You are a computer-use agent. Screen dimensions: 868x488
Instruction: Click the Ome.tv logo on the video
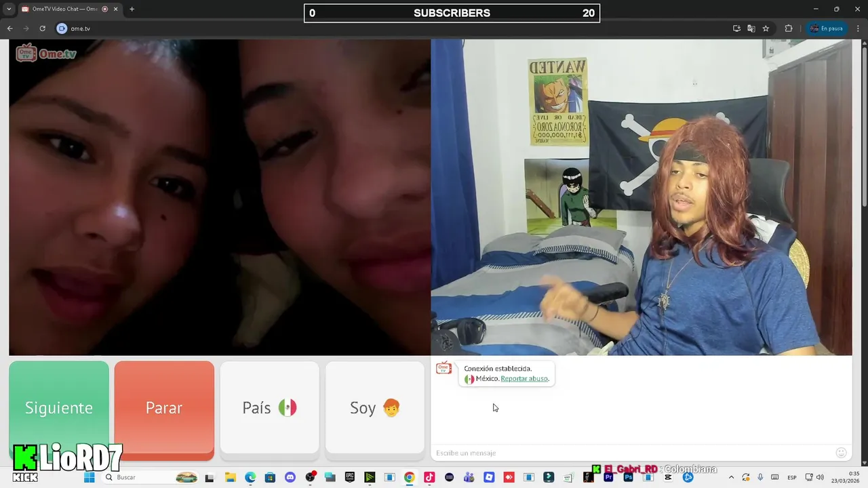[x=46, y=54]
